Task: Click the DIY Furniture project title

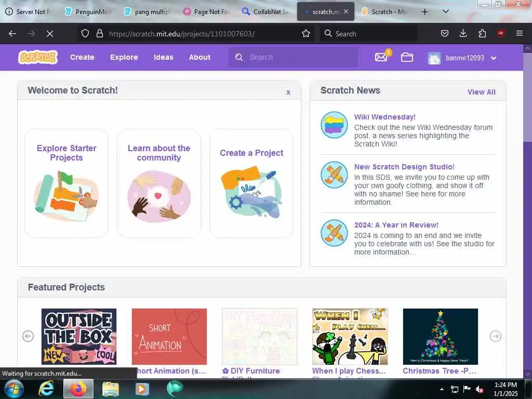Action: point(251,371)
